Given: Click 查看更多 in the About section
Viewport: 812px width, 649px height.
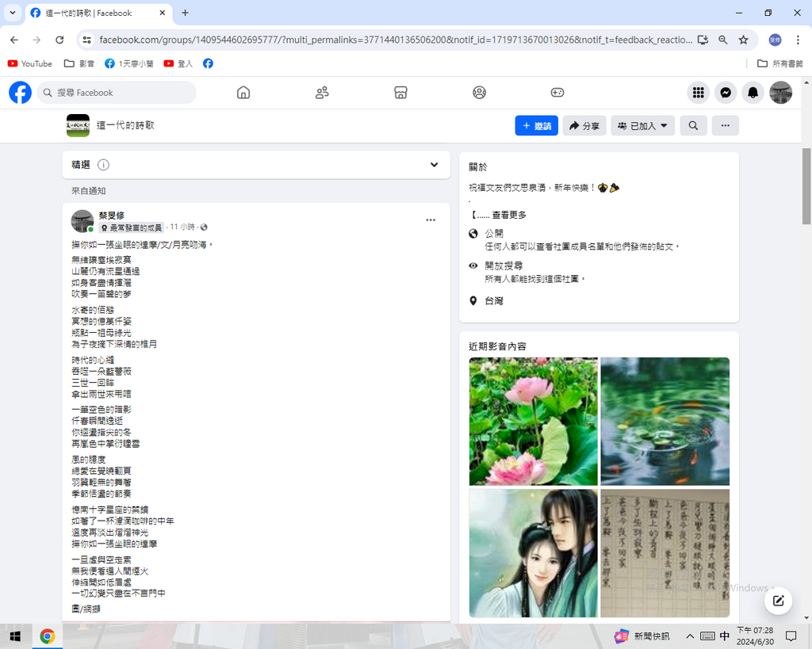Looking at the screenshot, I should (509, 215).
